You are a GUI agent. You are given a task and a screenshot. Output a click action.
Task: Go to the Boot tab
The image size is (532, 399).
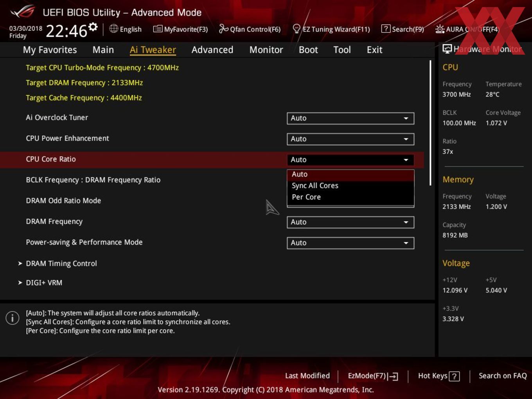click(x=308, y=50)
